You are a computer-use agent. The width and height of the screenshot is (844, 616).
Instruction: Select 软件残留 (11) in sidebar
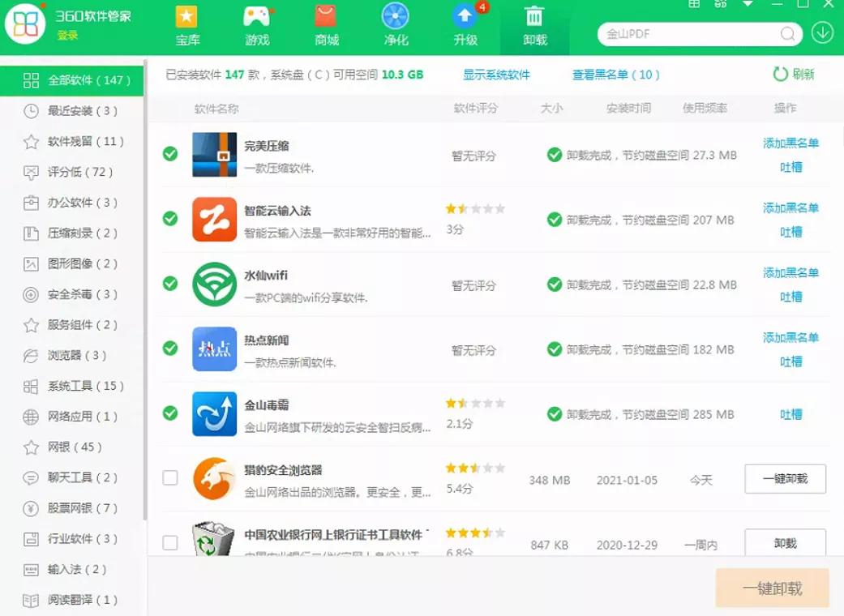85,142
